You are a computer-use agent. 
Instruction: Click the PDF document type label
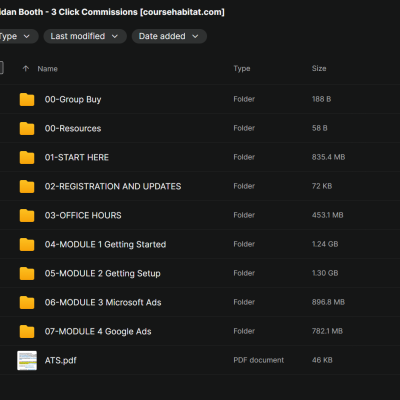[259, 360]
